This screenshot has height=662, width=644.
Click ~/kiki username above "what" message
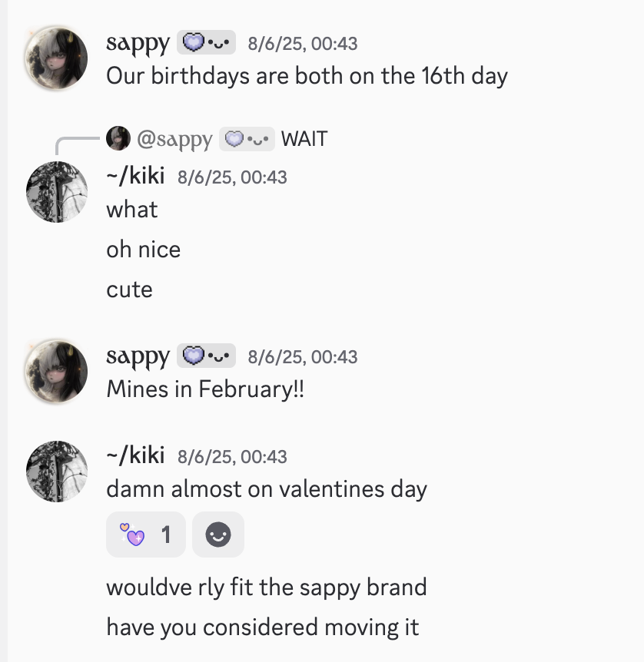tap(135, 176)
